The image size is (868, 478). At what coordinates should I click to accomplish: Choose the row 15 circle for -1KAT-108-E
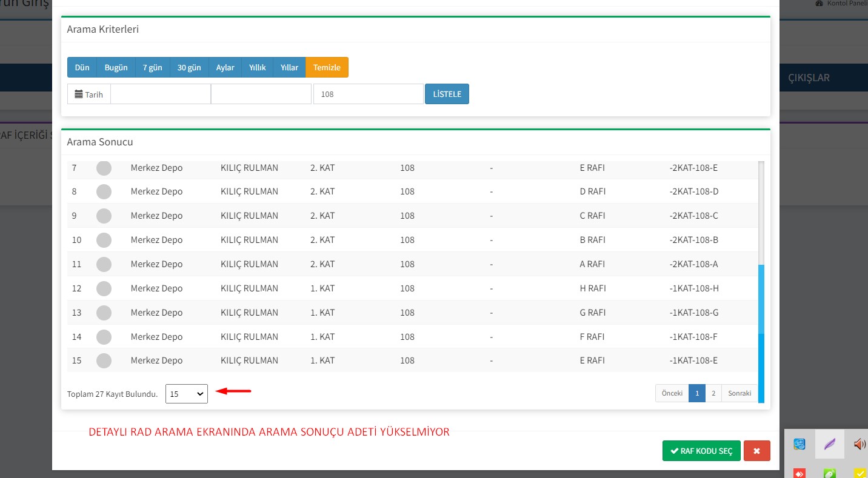[x=104, y=360]
